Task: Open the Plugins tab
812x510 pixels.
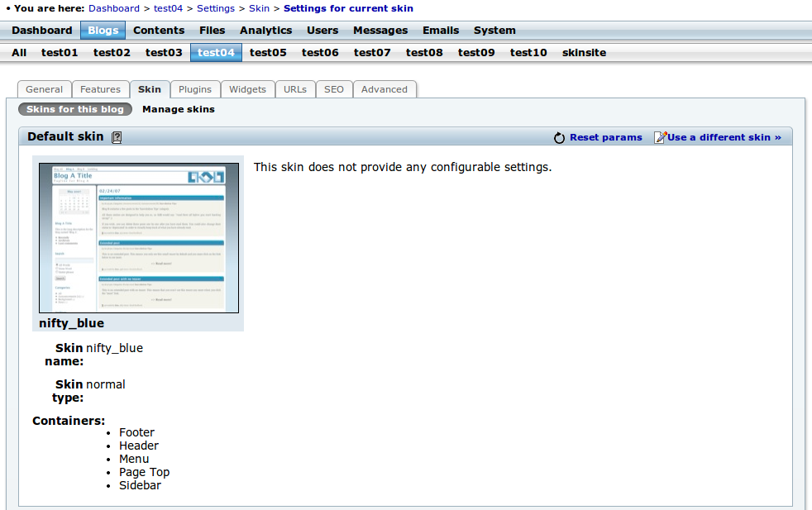Action: click(x=195, y=89)
